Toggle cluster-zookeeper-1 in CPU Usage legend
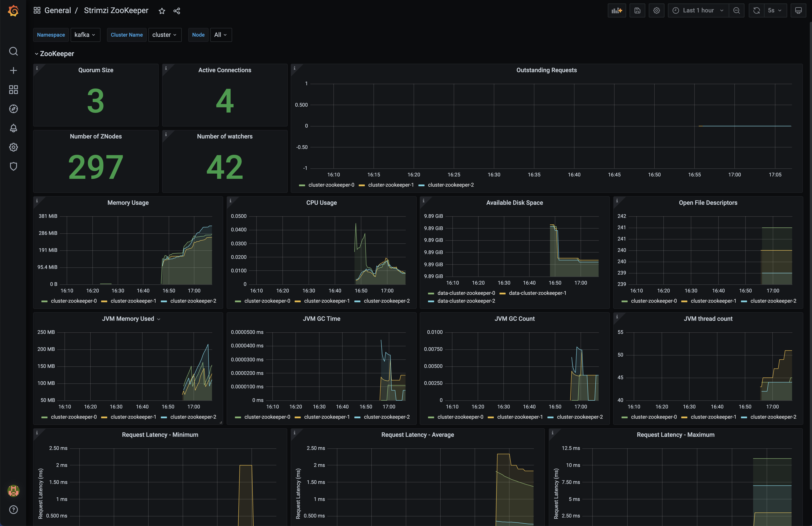This screenshot has width=812, height=526. coord(327,301)
